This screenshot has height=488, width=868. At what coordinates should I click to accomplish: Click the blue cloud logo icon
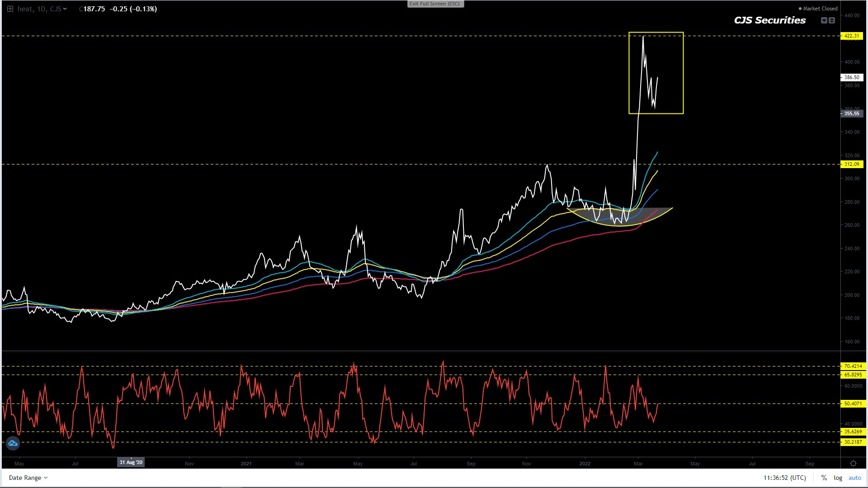(x=13, y=443)
